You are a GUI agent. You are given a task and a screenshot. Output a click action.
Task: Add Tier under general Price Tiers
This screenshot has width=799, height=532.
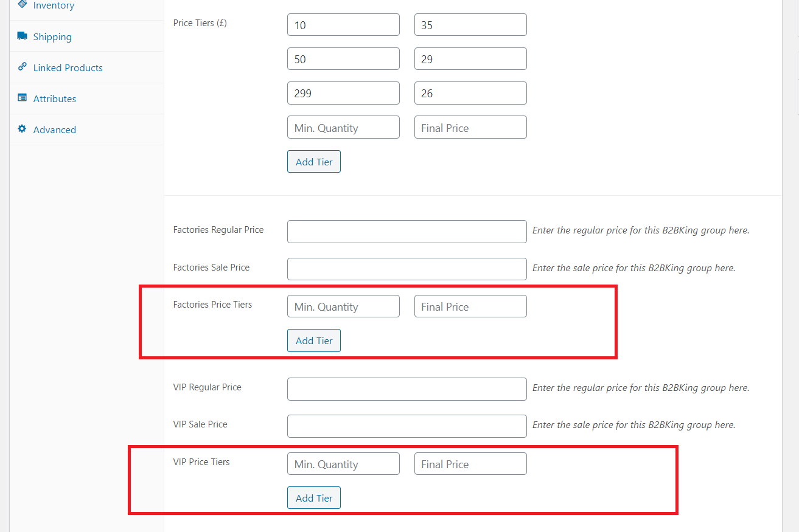click(314, 162)
